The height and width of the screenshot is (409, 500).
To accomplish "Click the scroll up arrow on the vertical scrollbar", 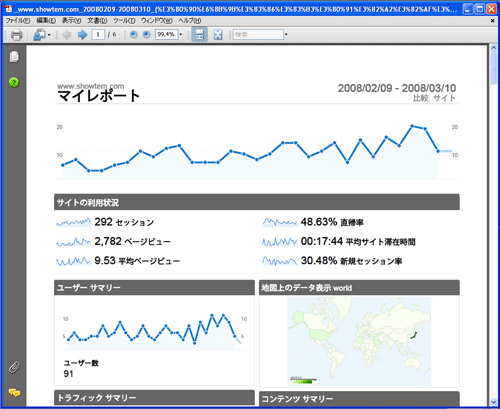I will [x=494, y=48].
